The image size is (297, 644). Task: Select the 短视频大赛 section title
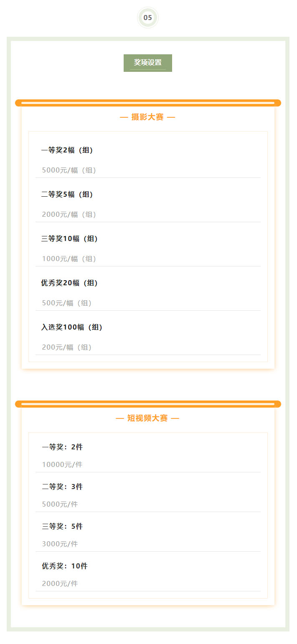(x=147, y=418)
